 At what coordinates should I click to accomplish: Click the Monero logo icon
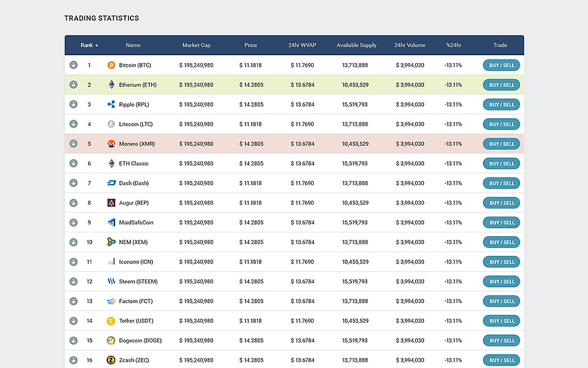tap(111, 144)
